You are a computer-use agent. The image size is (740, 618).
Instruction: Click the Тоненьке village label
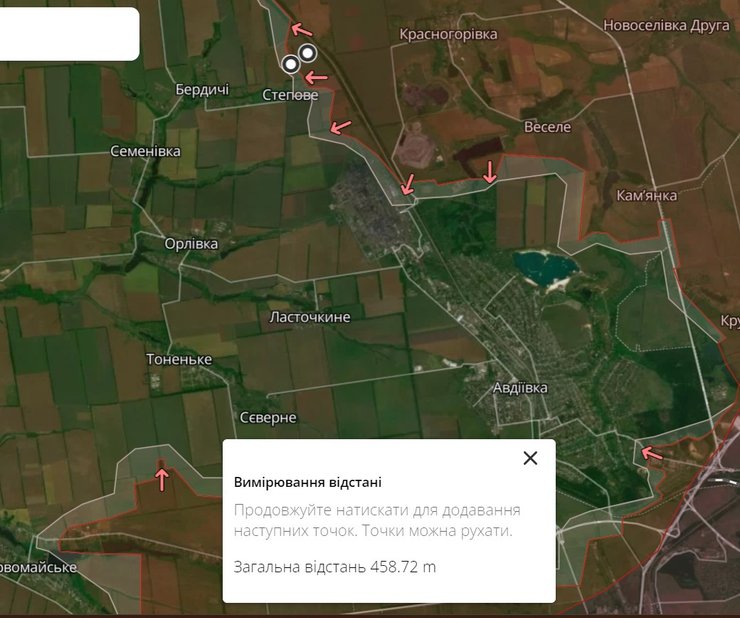179,359
